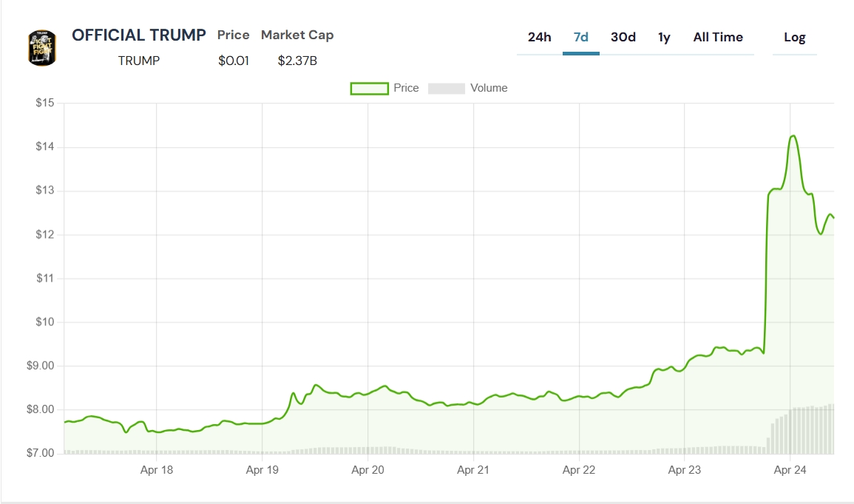Click the $12 y-axis label
This screenshot has height=504, width=854.
click(45, 234)
